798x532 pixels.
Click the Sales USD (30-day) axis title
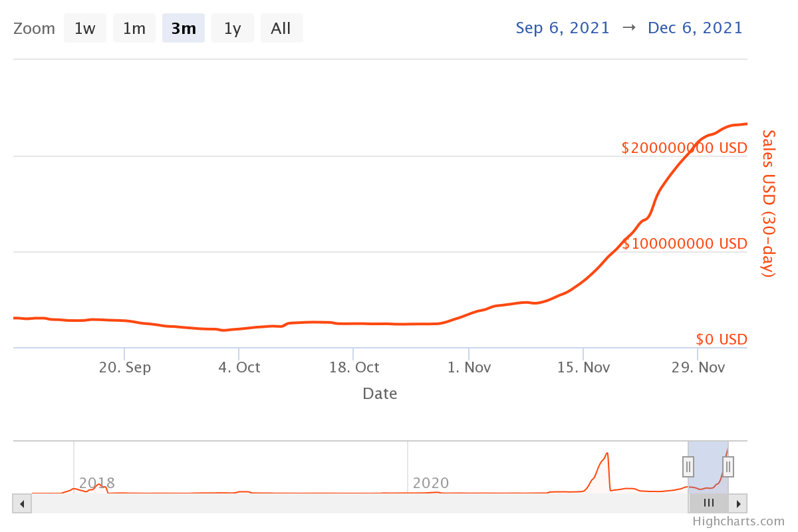click(x=769, y=203)
